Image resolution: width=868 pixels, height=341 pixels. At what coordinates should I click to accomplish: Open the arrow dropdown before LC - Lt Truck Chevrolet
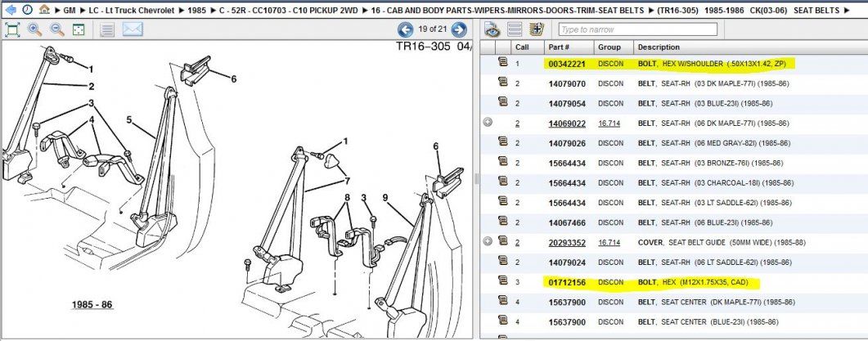[x=83, y=11]
